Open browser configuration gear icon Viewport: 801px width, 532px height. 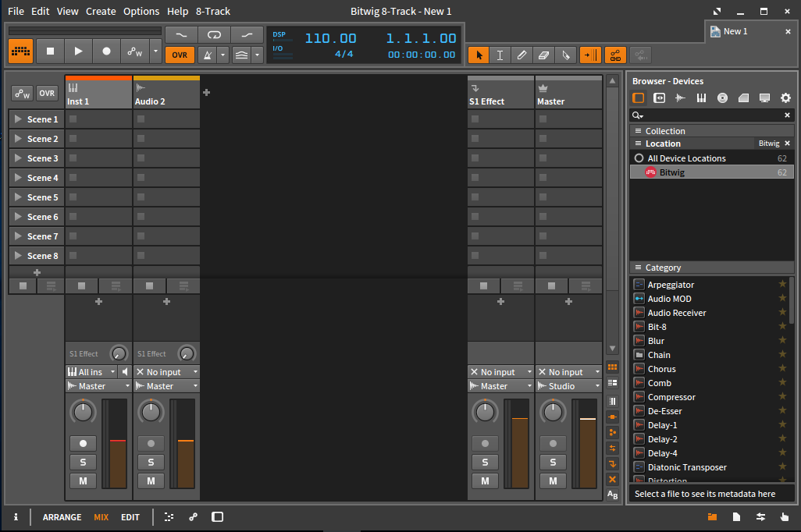[x=785, y=98]
